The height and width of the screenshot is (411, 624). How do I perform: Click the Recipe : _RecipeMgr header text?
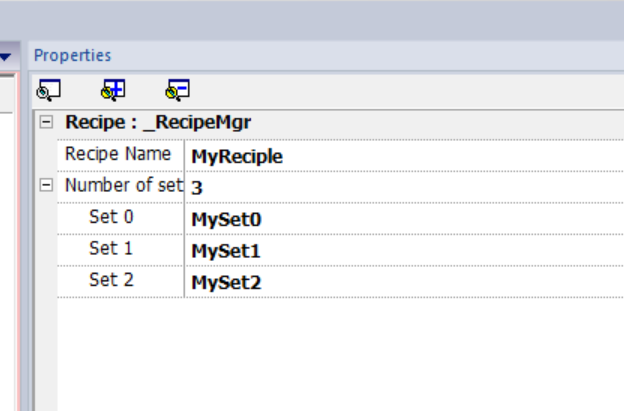[158, 122]
